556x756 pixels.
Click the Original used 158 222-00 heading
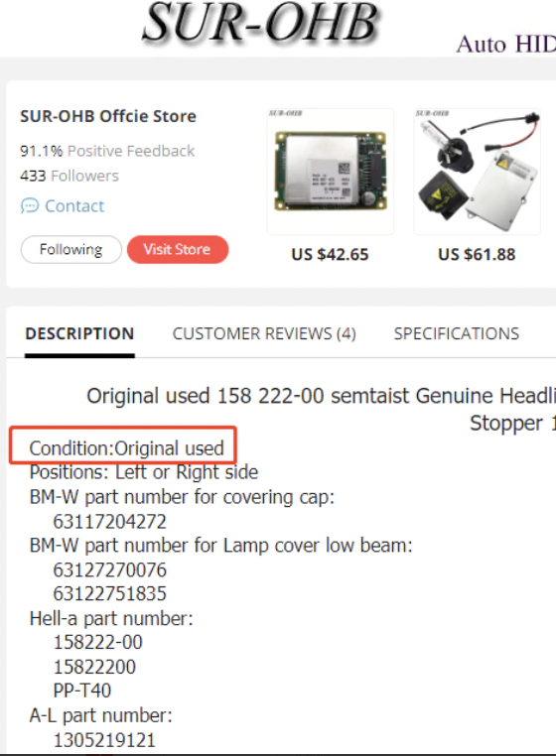pyautogui.click(x=321, y=396)
